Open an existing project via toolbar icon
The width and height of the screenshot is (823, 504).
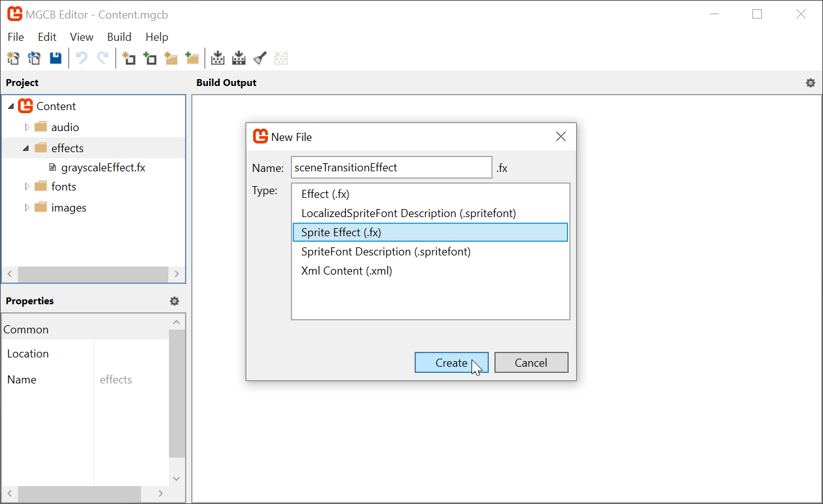[34, 58]
